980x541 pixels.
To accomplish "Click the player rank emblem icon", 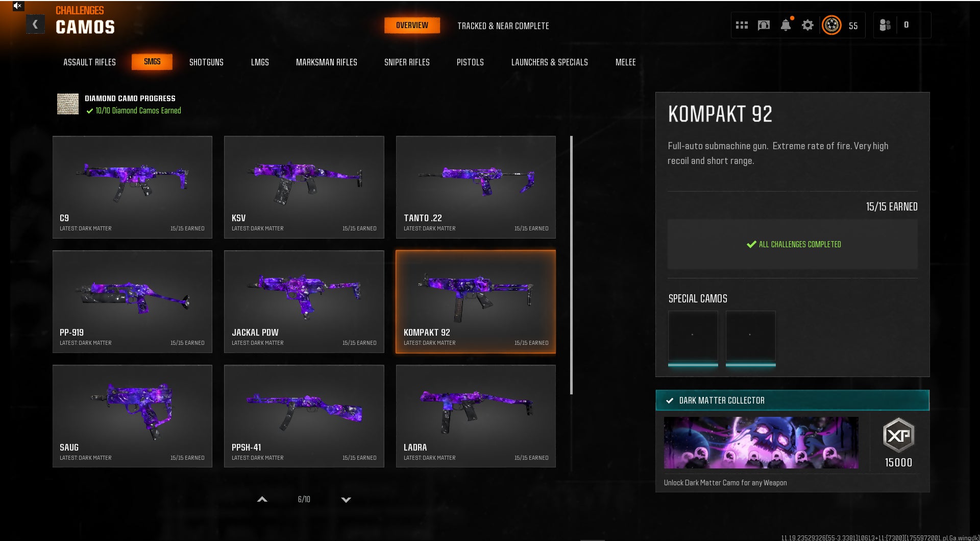I will (831, 25).
